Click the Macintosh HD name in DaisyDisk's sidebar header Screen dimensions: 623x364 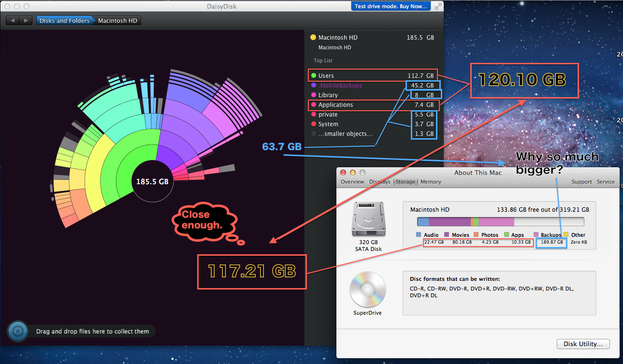pyautogui.click(x=338, y=37)
